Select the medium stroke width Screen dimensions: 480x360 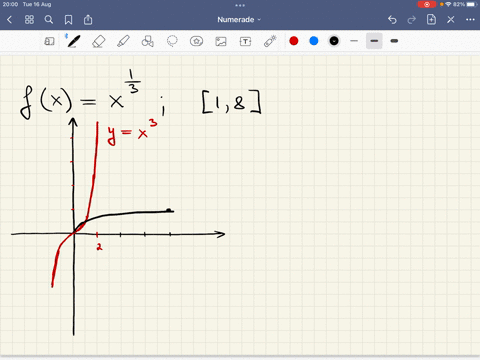point(374,41)
